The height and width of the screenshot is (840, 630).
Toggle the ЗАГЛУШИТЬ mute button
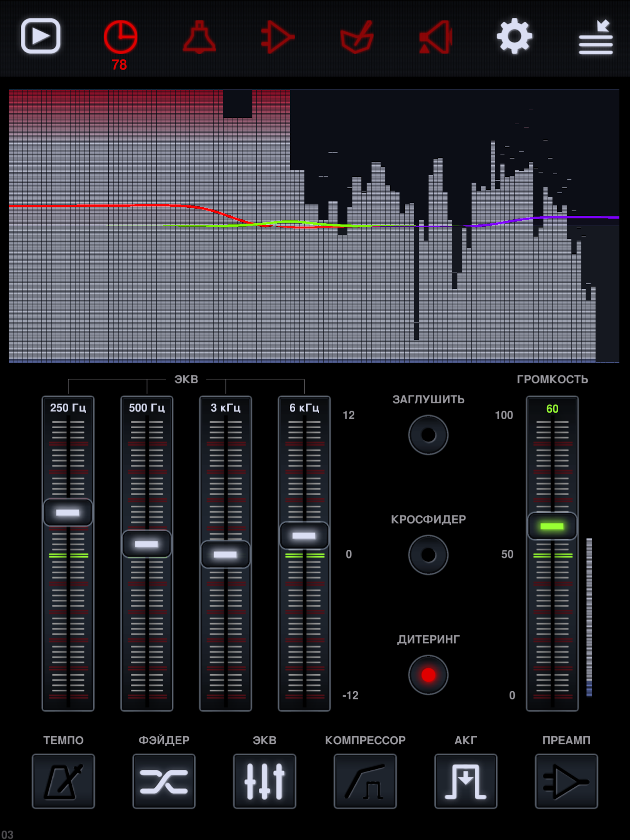point(428,435)
